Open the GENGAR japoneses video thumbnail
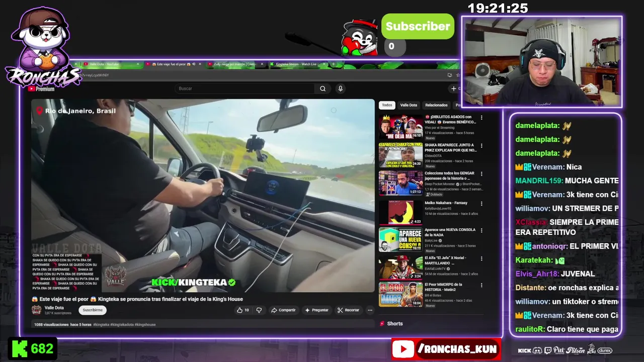This screenshot has width=644, height=362. tap(400, 183)
